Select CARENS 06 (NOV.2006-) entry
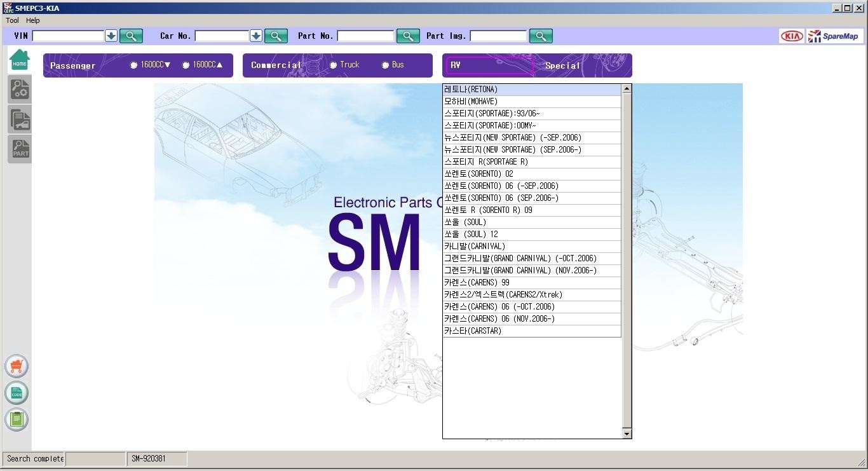This screenshot has height=471, width=868. (532, 319)
